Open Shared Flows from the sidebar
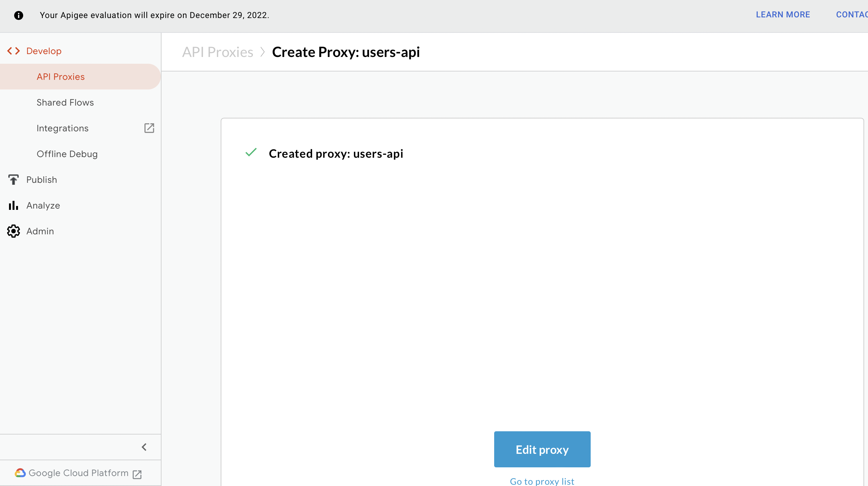Screen dimensions: 868x486 pyautogui.click(x=65, y=102)
